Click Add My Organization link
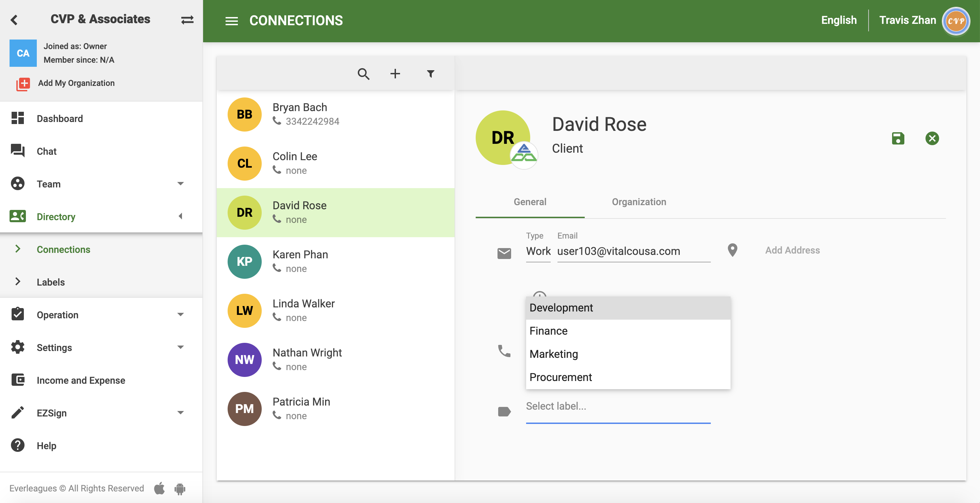Viewport: 980px width, 503px height. (76, 83)
